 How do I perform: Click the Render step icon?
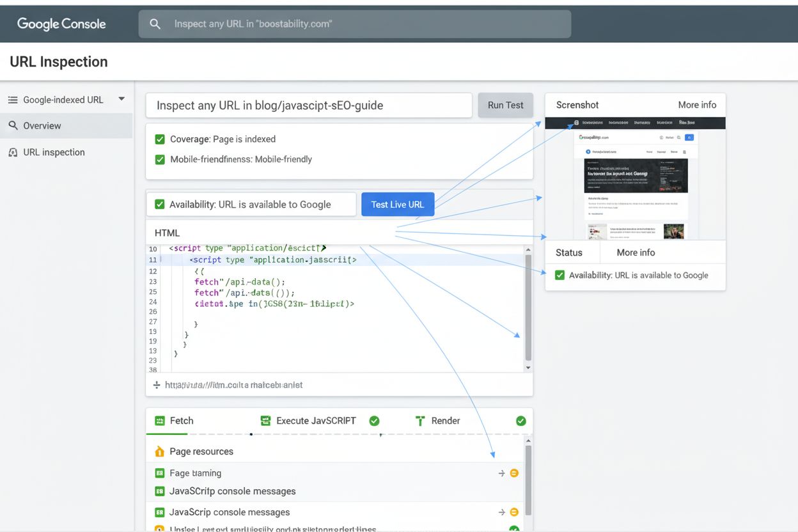click(x=420, y=421)
